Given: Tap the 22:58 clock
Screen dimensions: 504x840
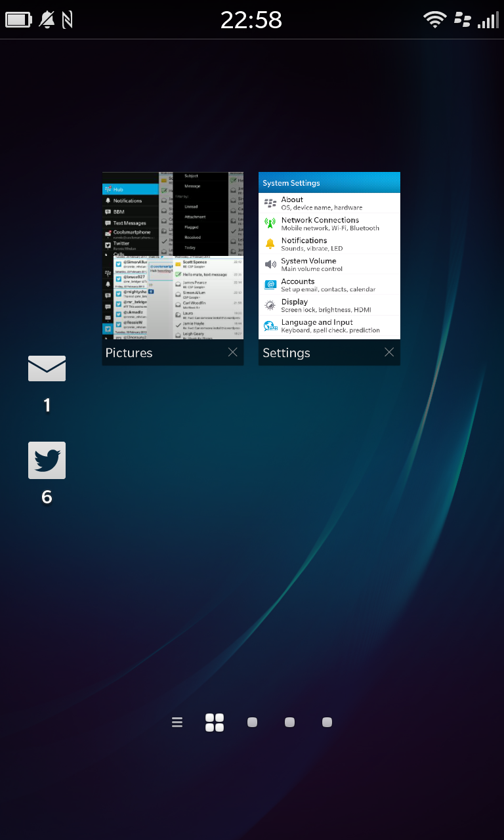Looking at the screenshot, I should click(x=251, y=20).
